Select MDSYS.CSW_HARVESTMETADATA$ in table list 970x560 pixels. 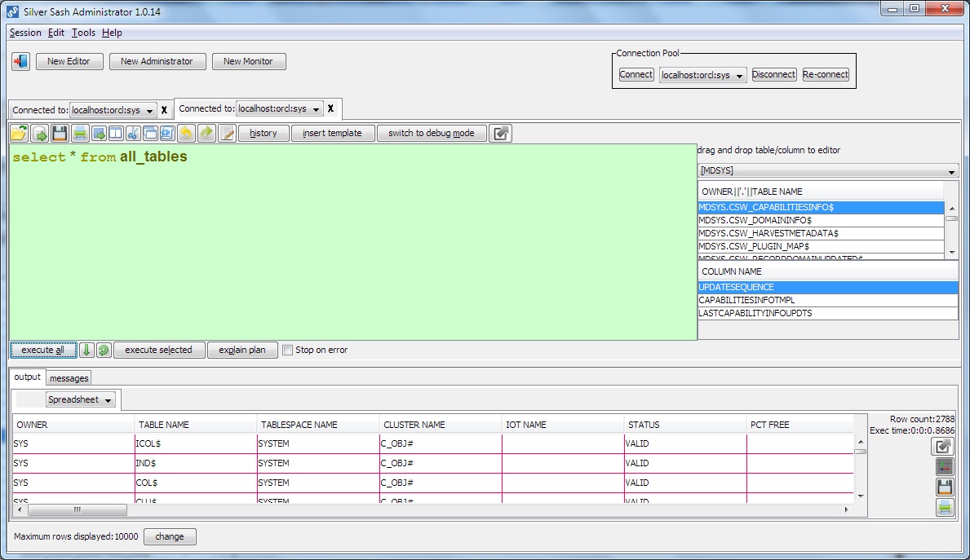[x=821, y=233]
